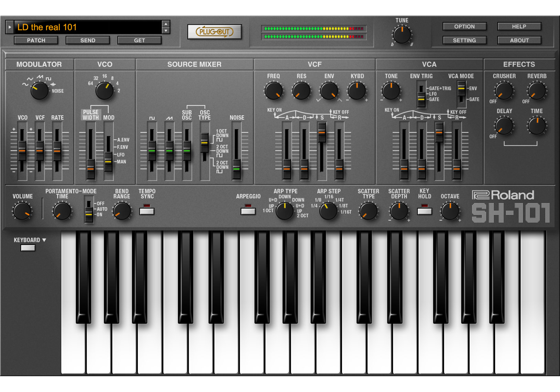
Task: Click the patch list play arrow
Action: click(10, 27)
